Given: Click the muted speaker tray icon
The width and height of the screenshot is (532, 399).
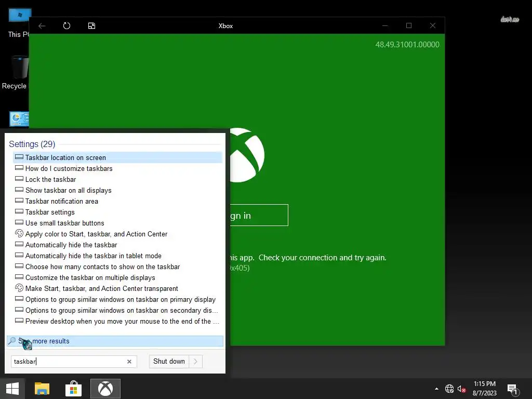Looking at the screenshot, I should (461, 389).
